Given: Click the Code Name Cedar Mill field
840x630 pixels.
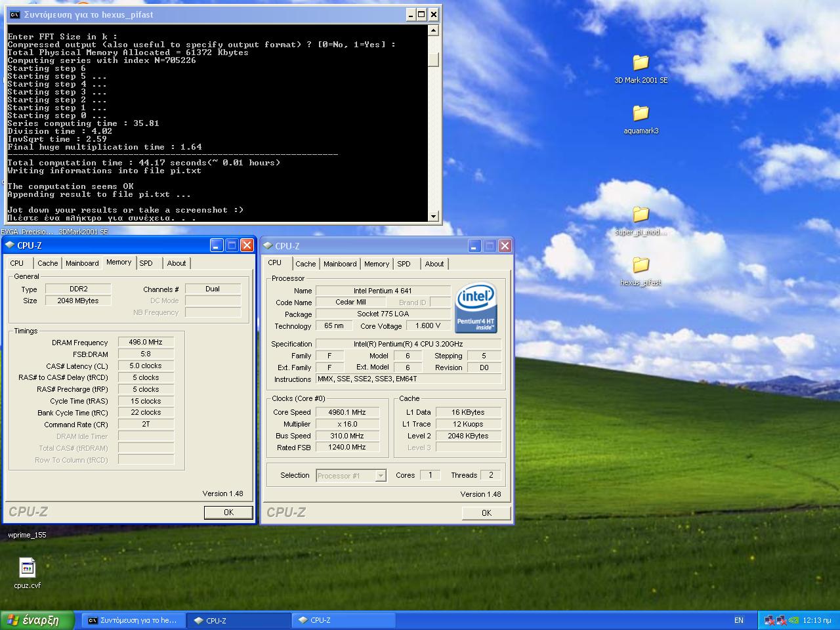Looking at the screenshot, I should [x=351, y=302].
